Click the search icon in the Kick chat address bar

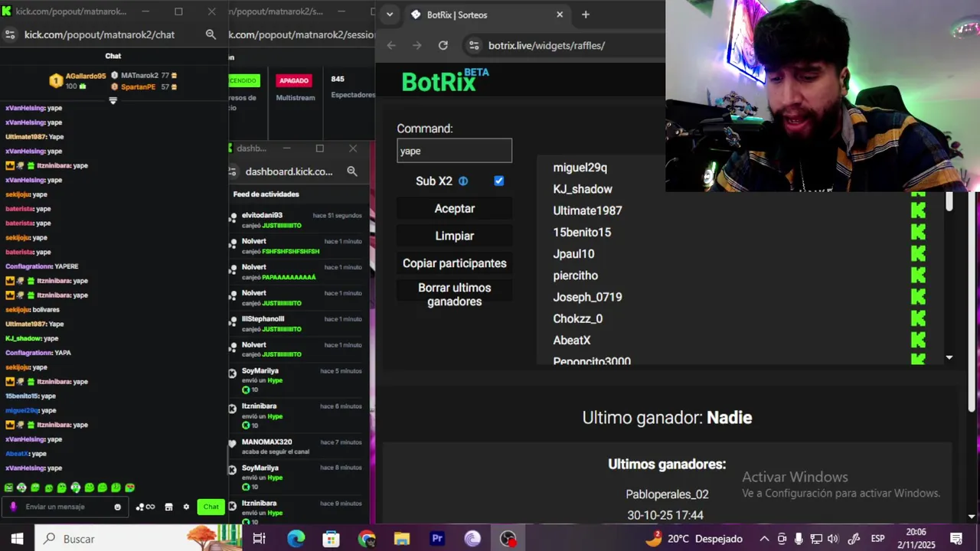click(211, 34)
